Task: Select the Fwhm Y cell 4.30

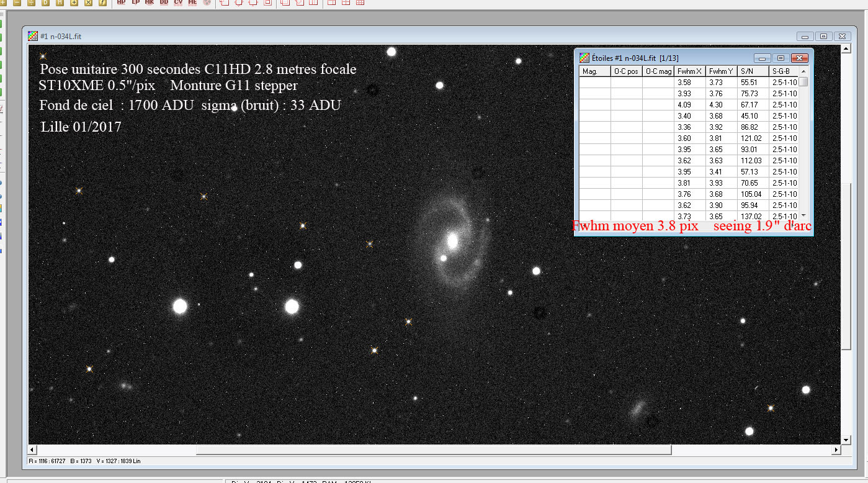Action: (722, 105)
